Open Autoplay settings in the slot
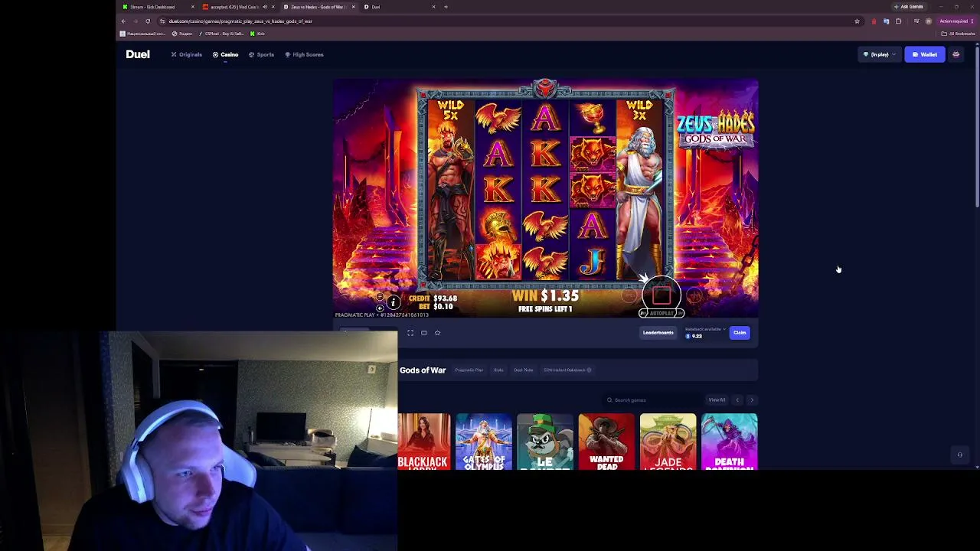 coord(661,313)
